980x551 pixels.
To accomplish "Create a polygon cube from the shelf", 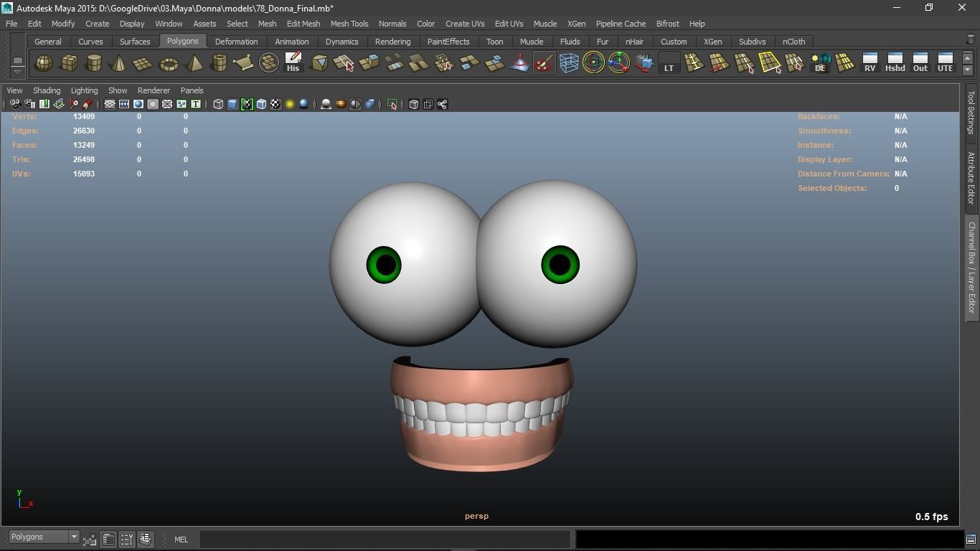I will click(x=69, y=64).
